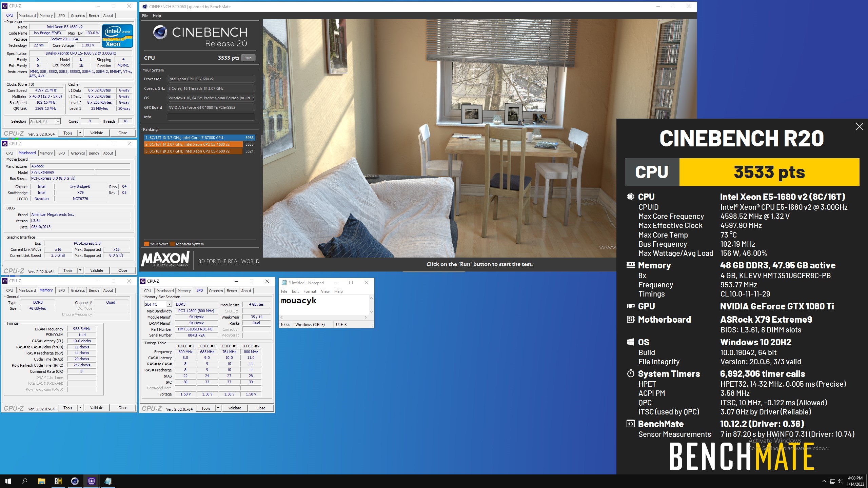This screenshot has width=868, height=488.
Task: Open the Socket #1 selection dropdown
Action: 45,121
